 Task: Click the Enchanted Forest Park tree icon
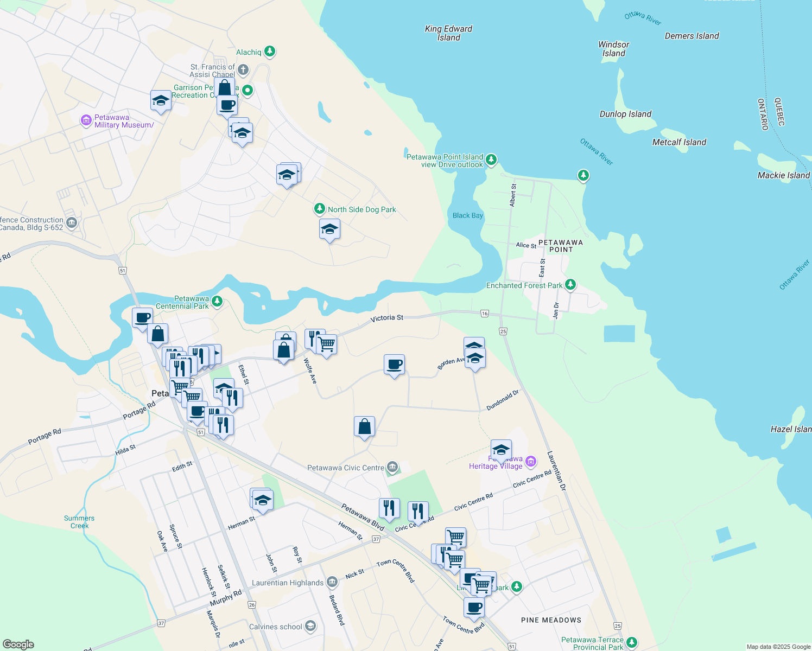(570, 285)
